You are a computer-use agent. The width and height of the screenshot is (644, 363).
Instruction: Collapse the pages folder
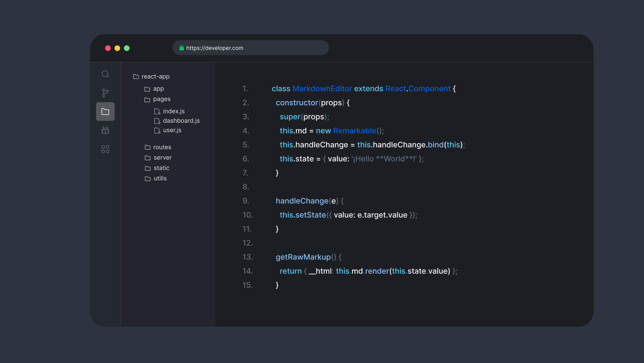point(161,99)
